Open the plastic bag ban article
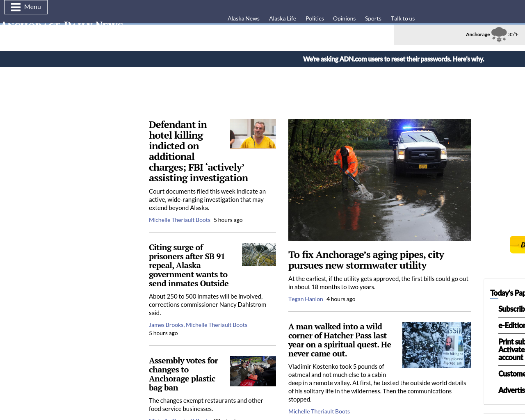This screenshot has width=525, height=420. coord(183,374)
